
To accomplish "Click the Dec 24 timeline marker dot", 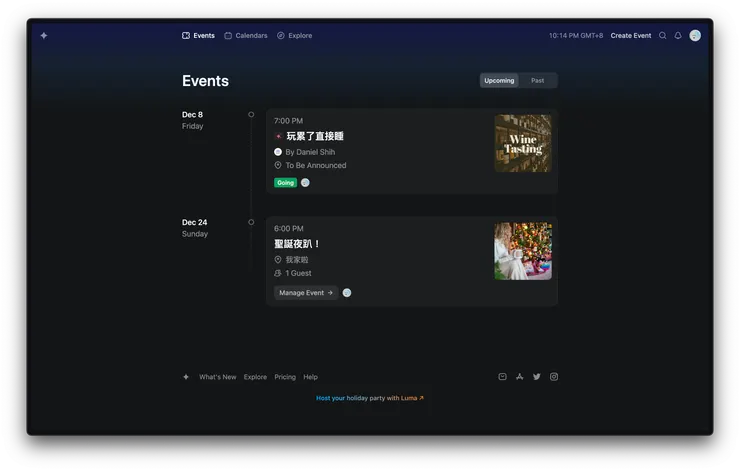I will pyautogui.click(x=251, y=222).
